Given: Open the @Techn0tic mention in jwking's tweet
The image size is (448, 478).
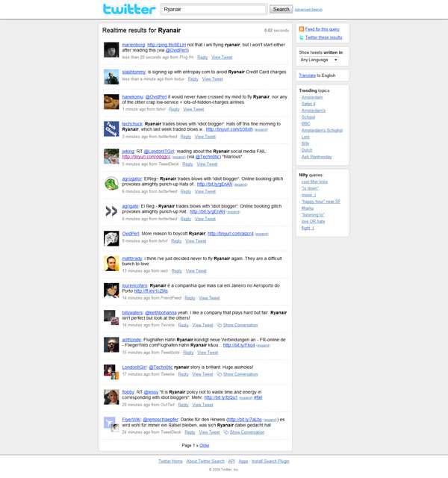Looking at the screenshot, I should point(208,157).
